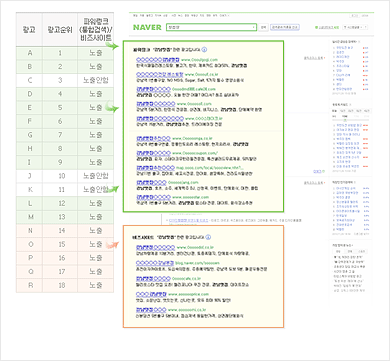Select the 노출 cell in row B
The height and width of the screenshot is (361, 390).
pos(96,67)
